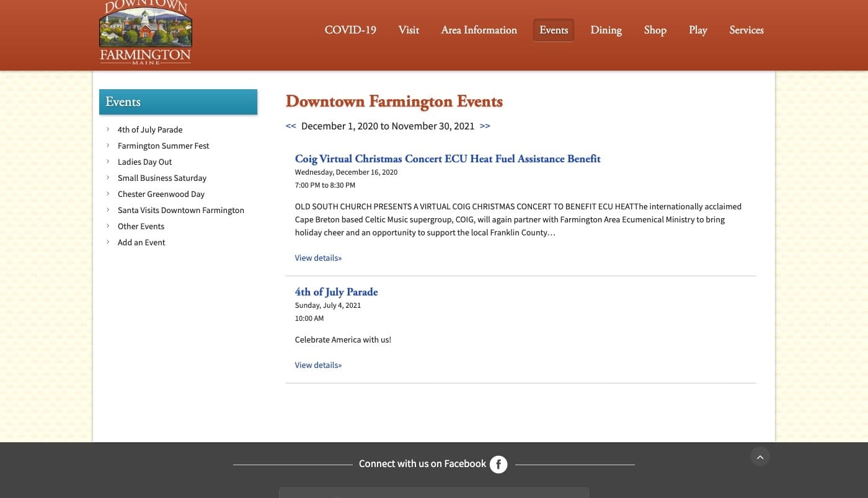Screen dimensions: 868x498
Task: Select the Small Business Saturday sidebar item
Action: point(162,178)
